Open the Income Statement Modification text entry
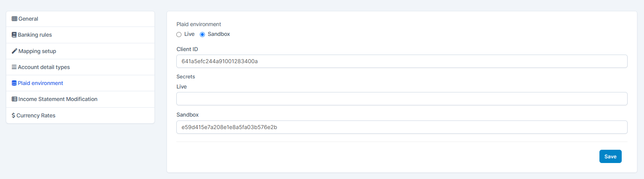The width and height of the screenshot is (644, 179). [x=58, y=99]
